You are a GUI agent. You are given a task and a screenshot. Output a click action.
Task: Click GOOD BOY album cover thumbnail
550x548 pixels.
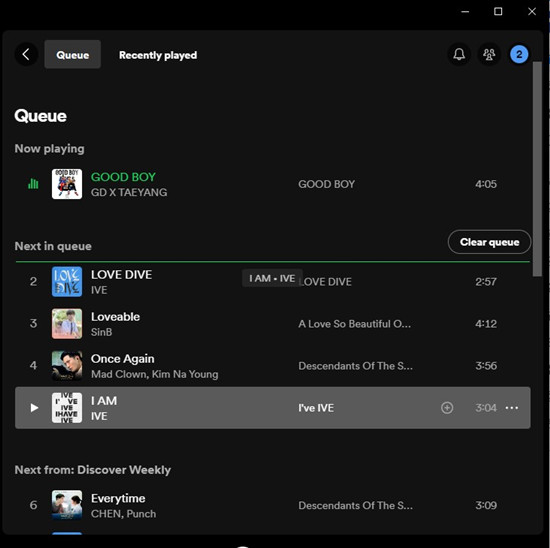[x=67, y=184]
